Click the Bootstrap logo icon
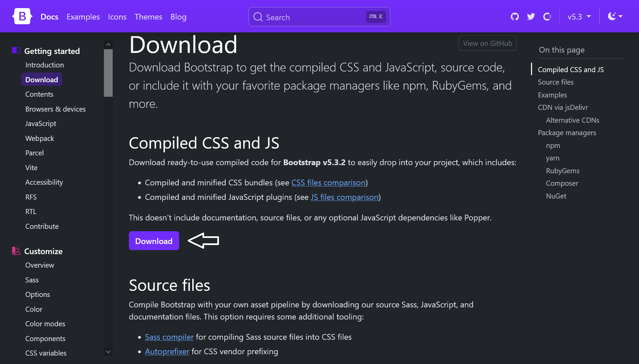 point(22,17)
